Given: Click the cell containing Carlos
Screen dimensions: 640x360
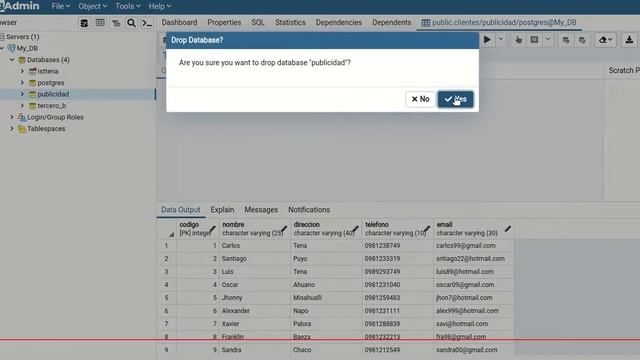Looking at the screenshot, I should pyautogui.click(x=254, y=246).
